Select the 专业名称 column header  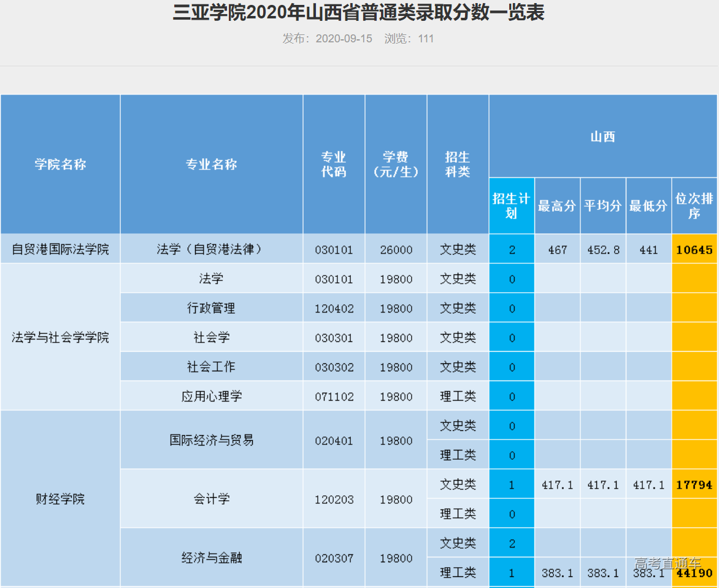pos(212,164)
